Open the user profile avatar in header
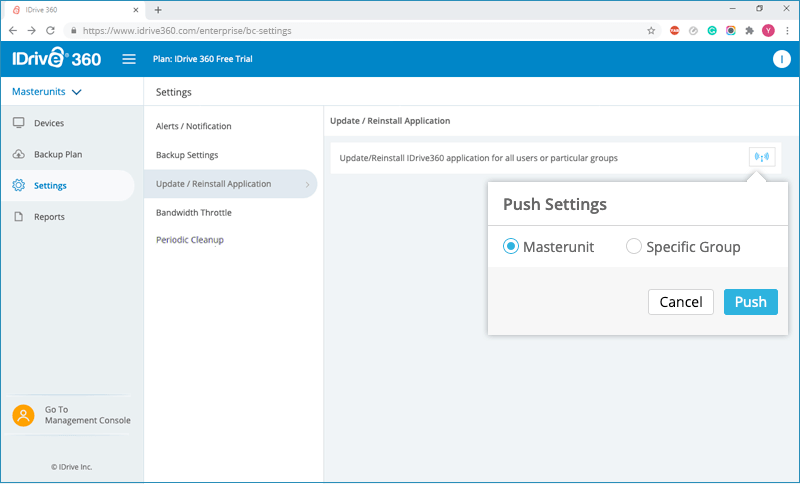This screenshot has height=484, width=800. (x=781, y=59)
